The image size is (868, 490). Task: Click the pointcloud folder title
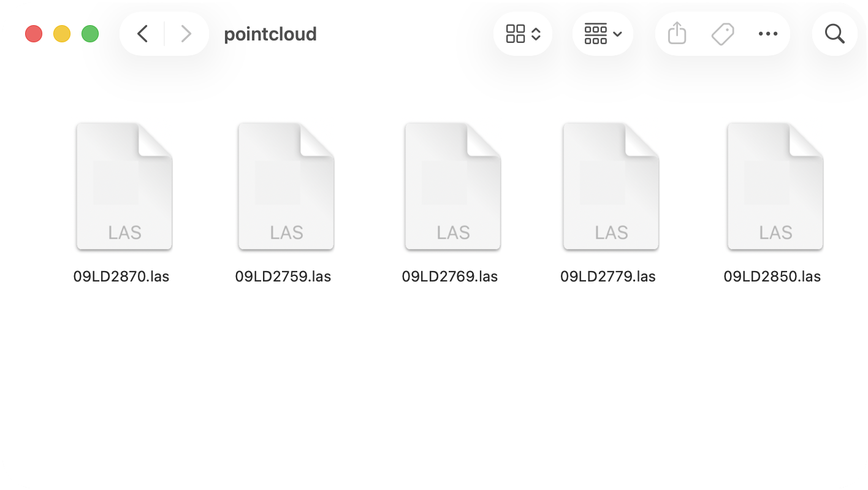click(x=270, y=34)
